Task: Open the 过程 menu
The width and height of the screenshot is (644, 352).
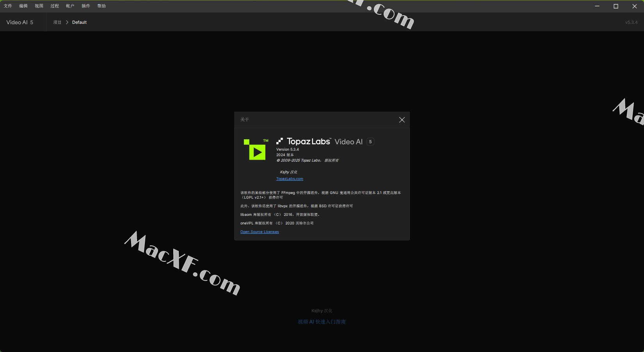Action: pos(55,6)
